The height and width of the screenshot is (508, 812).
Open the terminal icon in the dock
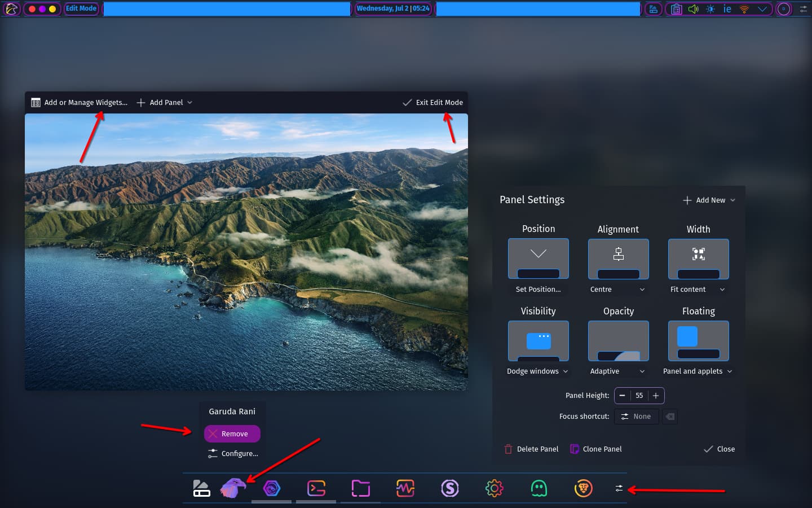click(316, 488)
